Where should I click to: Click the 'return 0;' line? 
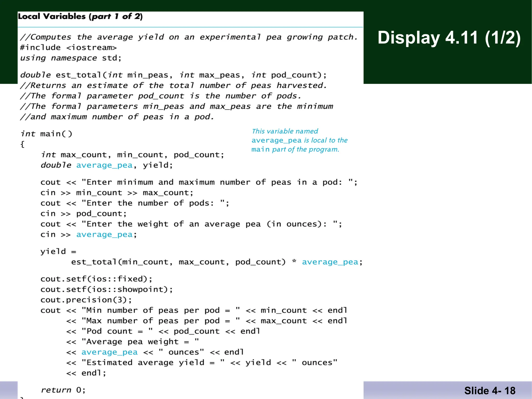coord(63,390)
